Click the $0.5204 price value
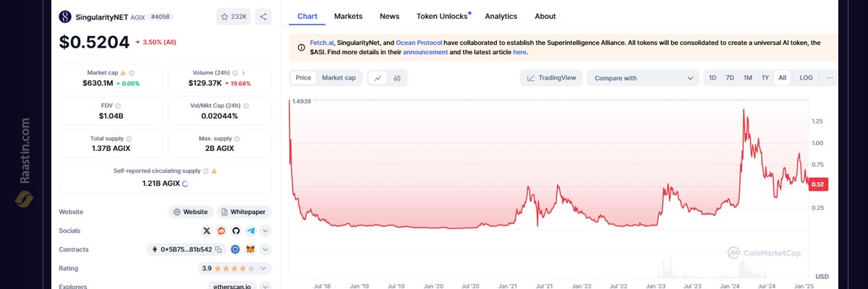The image size is (868, 289). tap(95, 43)
